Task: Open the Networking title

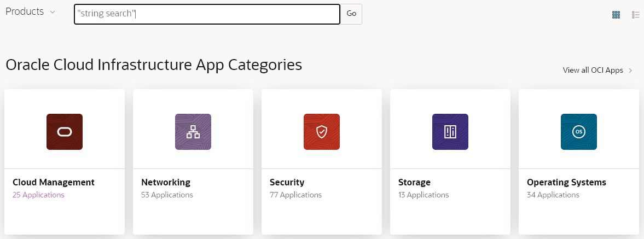Action: pos(166,182)
